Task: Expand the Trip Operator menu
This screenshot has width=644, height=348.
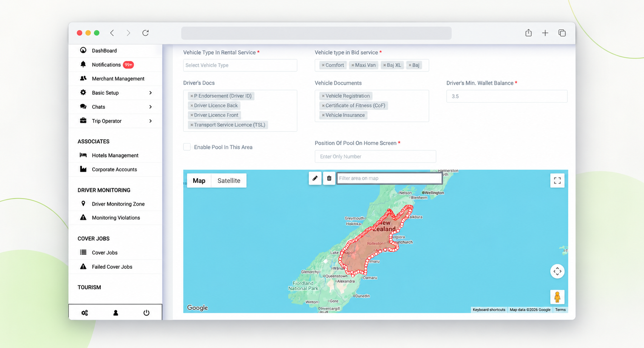Action: pos(115,121)
